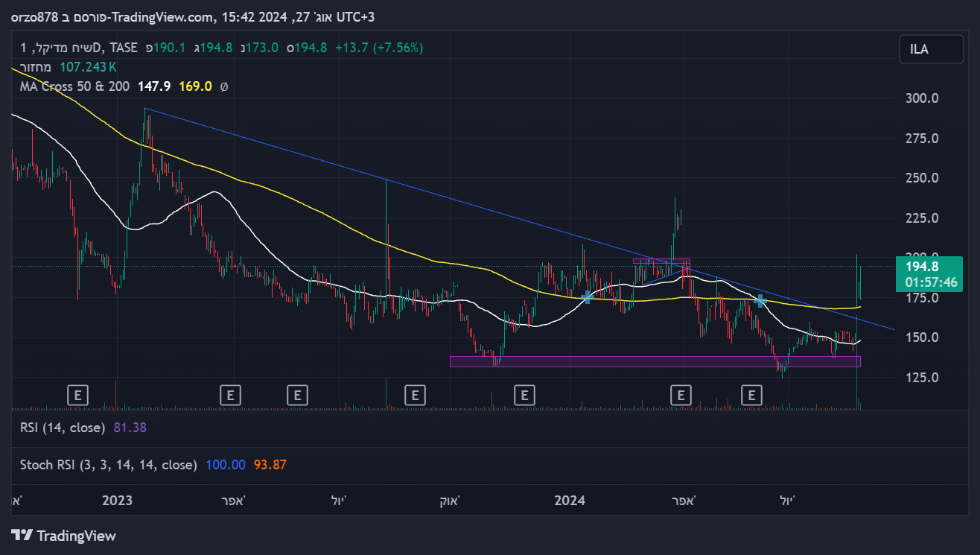Select the small purple resistance box near 200
Viewport: 980px width, 555px height.
coord(661,261)
